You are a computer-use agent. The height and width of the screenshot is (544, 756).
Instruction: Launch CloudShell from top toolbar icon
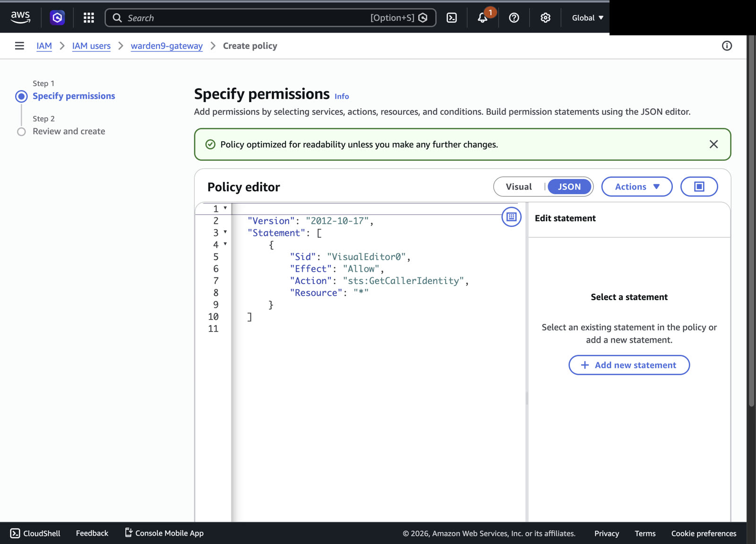pos(452,18)
